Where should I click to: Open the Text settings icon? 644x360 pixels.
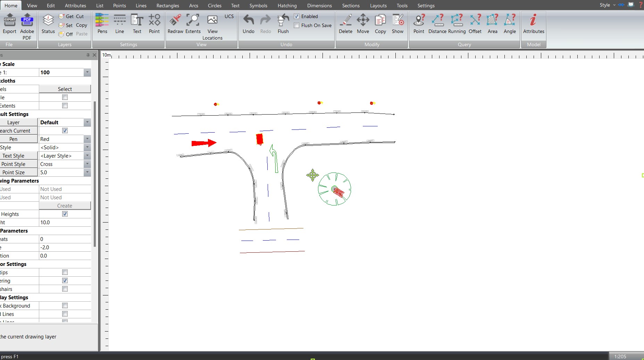tap(137, 20)
